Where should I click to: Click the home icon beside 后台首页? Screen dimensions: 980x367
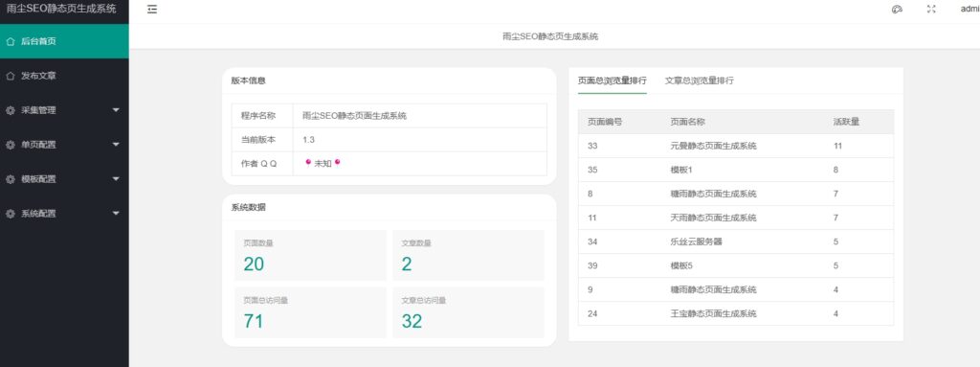(x=10, y=41)
